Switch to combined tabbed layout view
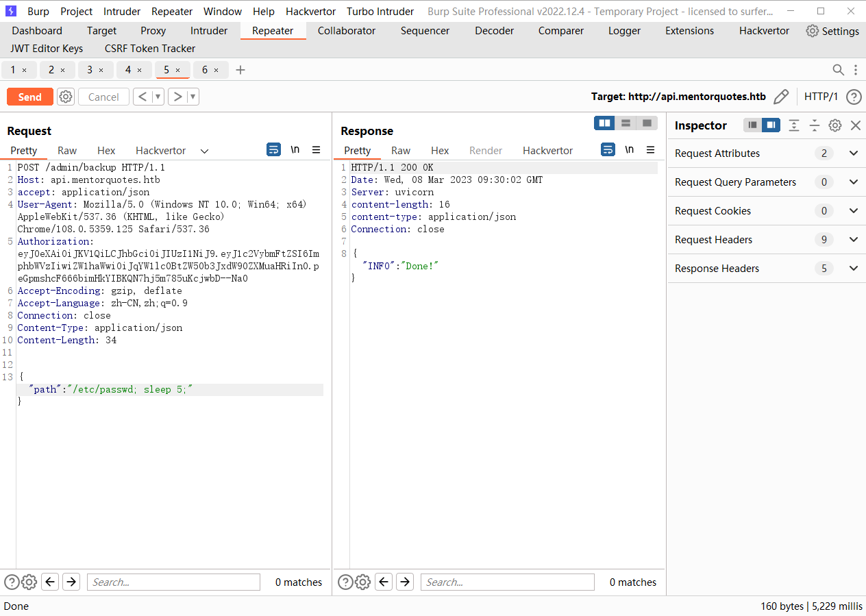This screenshot has width=866, height=616. (647, 123)
